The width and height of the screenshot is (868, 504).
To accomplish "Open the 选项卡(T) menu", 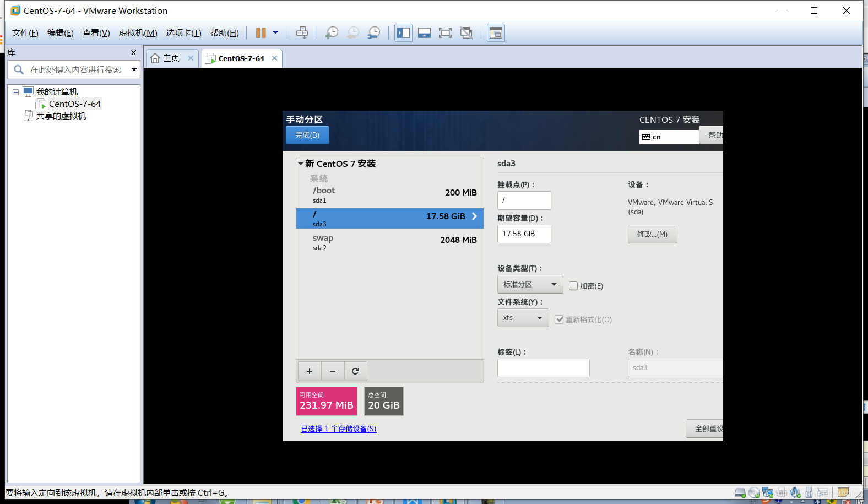I will click(184, 33).
